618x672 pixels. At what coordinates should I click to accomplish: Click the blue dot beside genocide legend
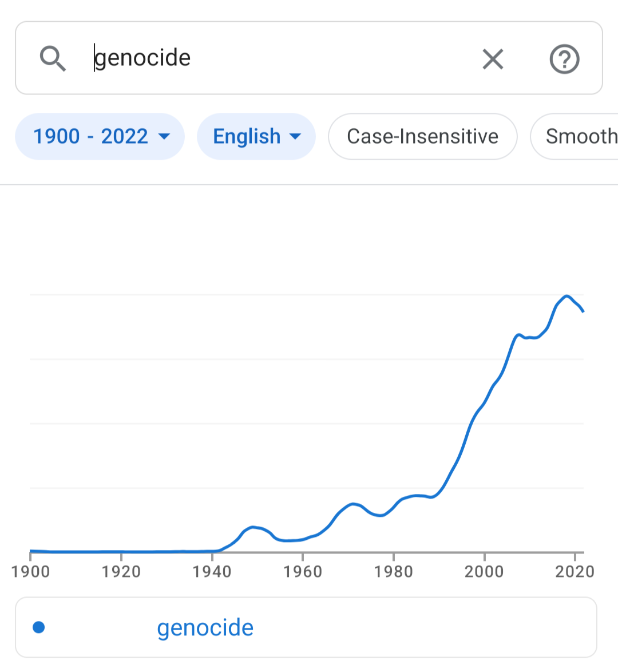39,627
